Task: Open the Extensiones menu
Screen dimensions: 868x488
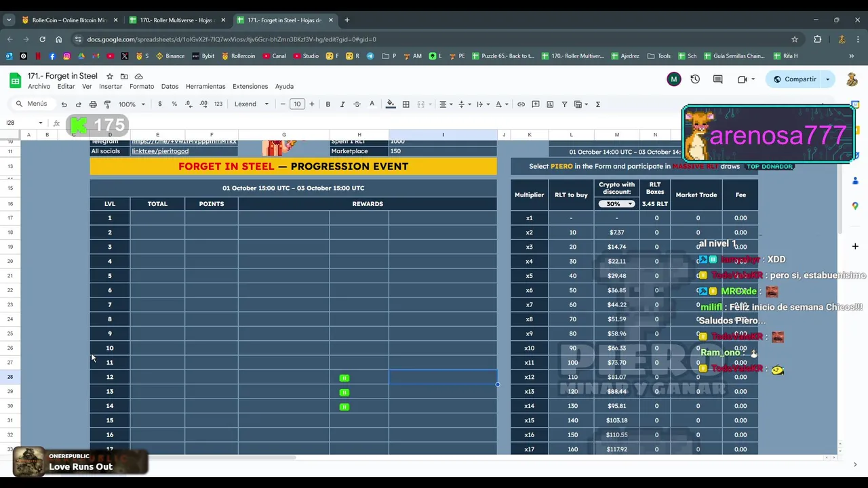Action: click(250, 87)
